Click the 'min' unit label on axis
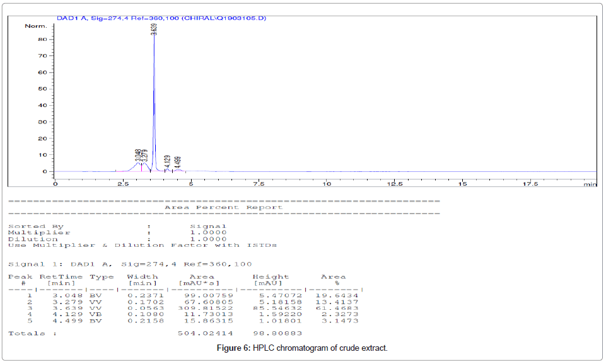Viewport: 606px width, 364px height. pos(589,184)
